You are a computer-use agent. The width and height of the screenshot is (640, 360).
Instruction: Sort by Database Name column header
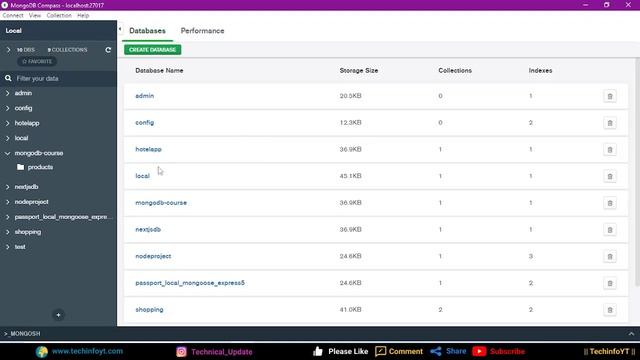(159, 71)
